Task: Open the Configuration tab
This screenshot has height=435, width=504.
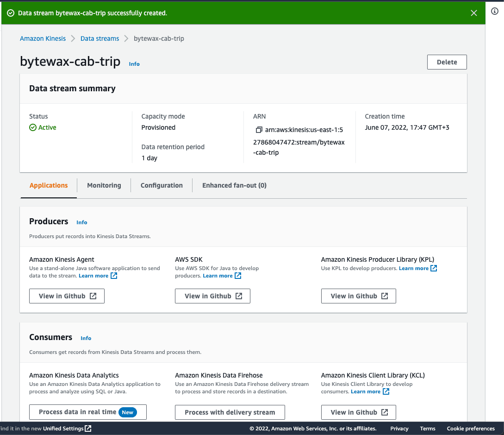Action: 162,185
